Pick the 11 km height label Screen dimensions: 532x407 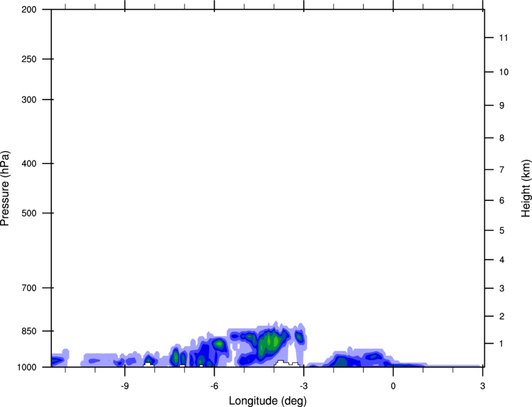[504, 38]
